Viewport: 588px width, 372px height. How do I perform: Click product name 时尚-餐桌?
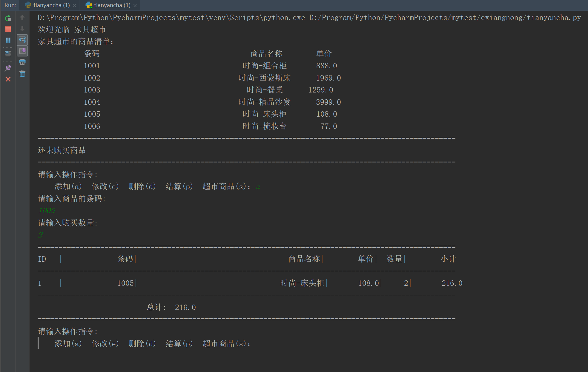click(x=265, y=90)
